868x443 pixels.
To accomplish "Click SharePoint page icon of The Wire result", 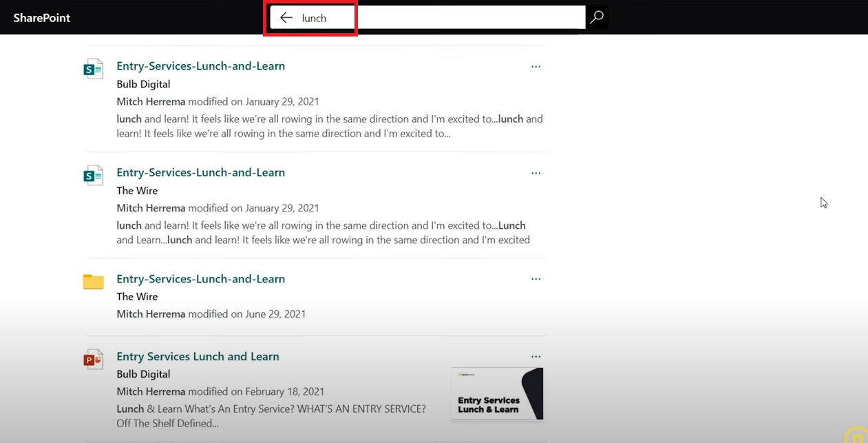I will click(x=93, y=176).
